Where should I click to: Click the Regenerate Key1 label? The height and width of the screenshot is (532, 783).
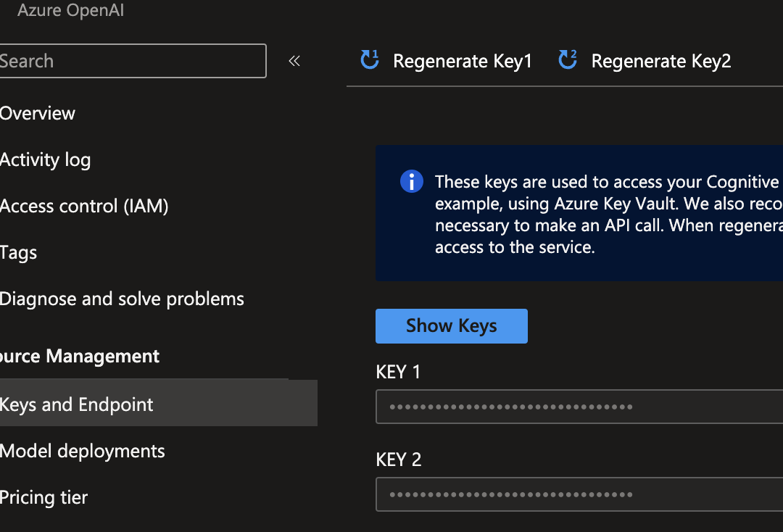(x=463, y=61)
